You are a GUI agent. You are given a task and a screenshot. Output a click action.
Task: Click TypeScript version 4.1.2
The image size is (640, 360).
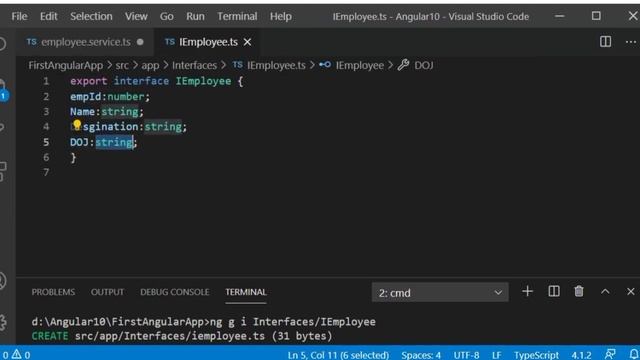point(581,355)
